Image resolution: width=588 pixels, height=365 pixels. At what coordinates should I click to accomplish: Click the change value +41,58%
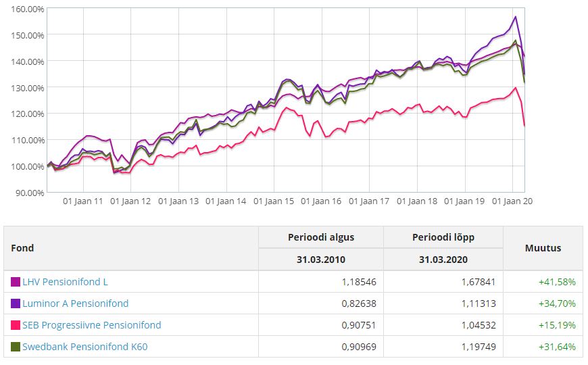point(557,282)
